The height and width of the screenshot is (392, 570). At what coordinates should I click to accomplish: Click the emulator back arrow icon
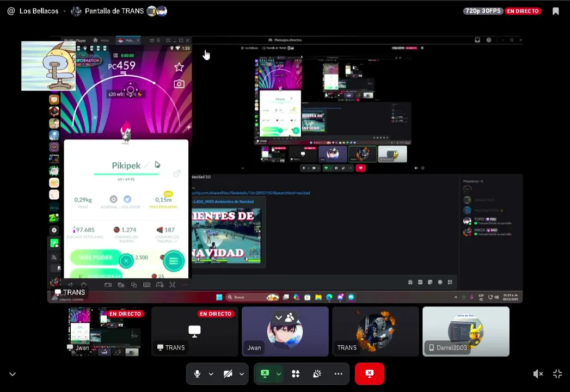70,285
